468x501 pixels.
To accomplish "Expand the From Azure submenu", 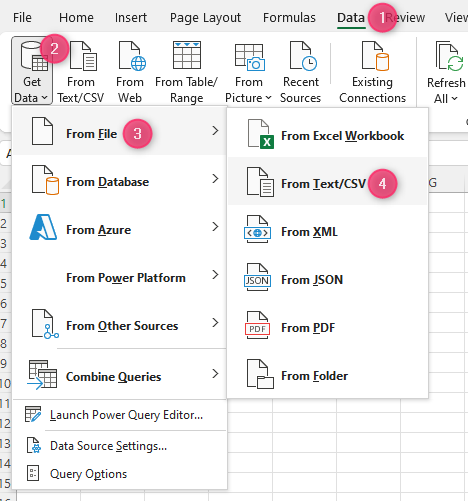I will [x=120, y=230].
